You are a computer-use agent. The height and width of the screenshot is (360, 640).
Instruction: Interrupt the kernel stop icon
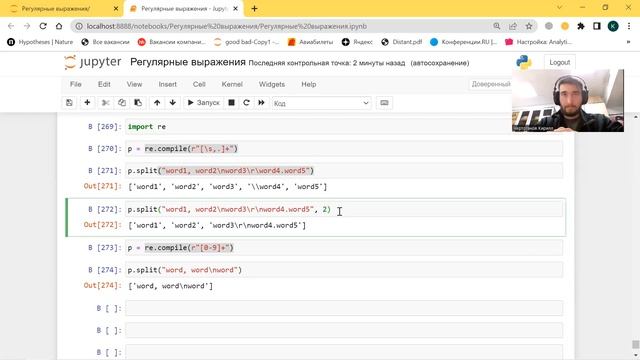coord(231,103)
